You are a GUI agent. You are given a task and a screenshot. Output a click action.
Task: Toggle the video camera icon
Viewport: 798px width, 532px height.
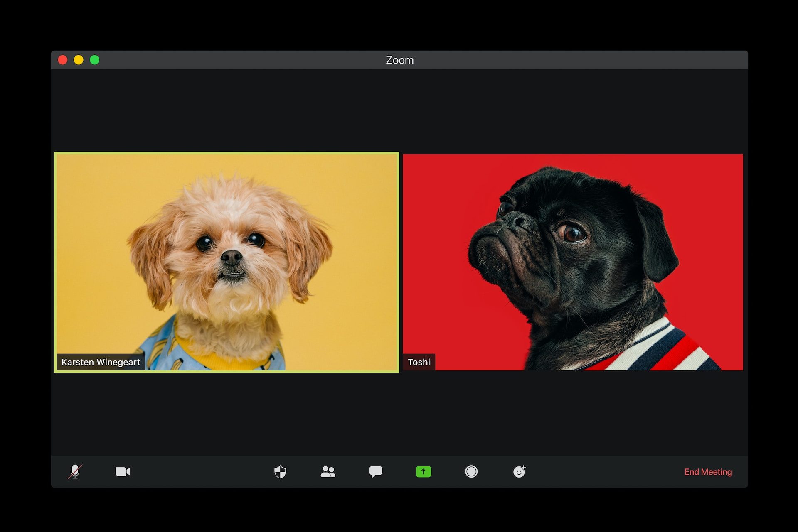pos(123,472)
